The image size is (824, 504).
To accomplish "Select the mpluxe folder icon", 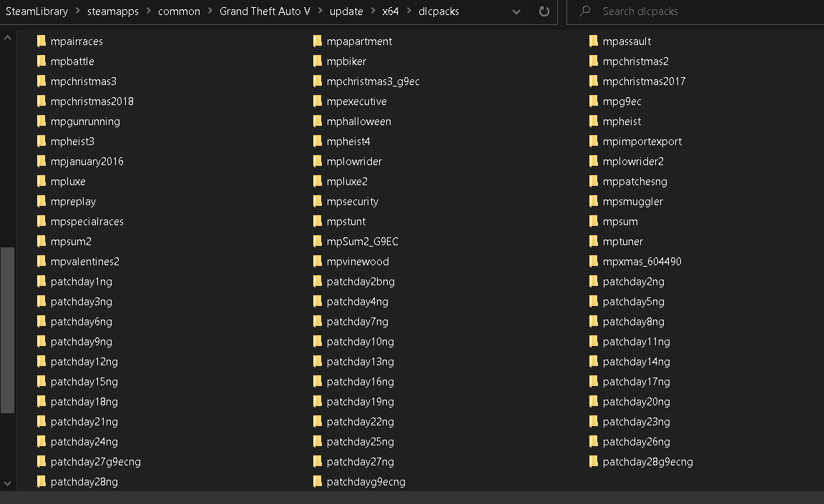I will coord(41,181).
